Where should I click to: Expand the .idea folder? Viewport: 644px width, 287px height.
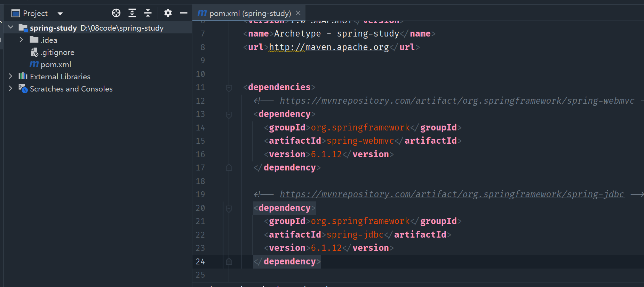[21, 40]
